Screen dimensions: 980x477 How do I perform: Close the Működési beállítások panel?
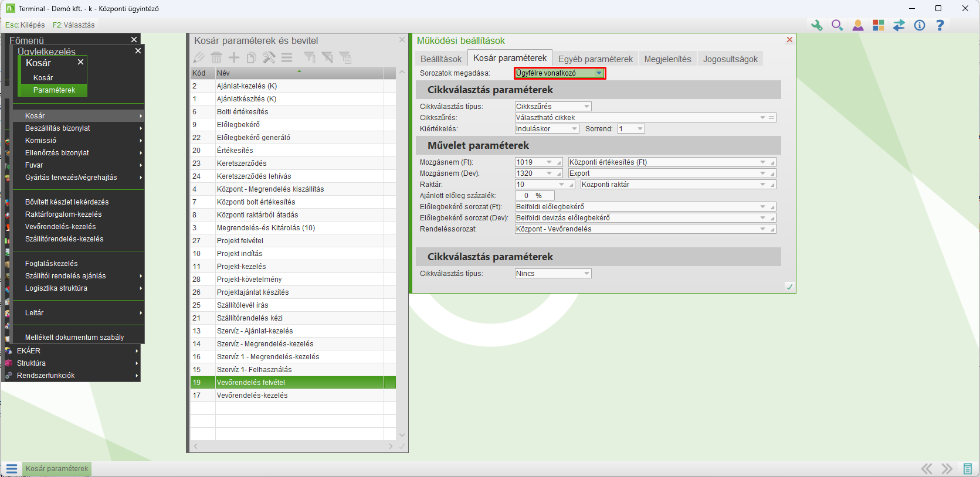tap(789, 40)
